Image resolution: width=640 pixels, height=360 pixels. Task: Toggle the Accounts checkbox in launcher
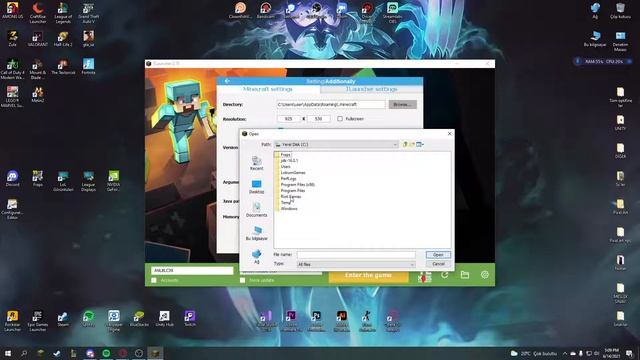tap(154, 280)
